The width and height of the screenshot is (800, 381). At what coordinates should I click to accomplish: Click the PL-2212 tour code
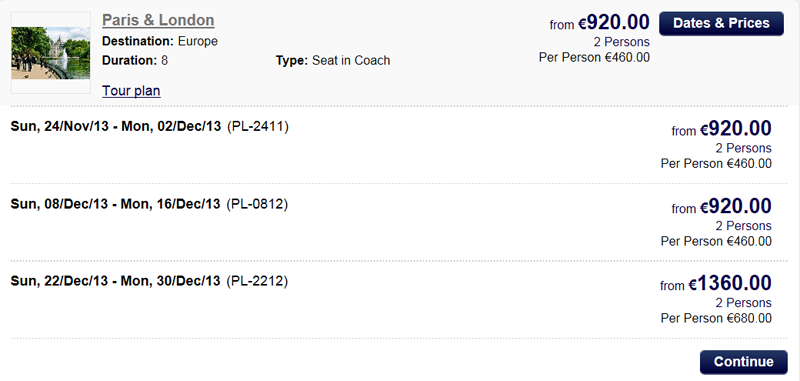click(258, 281)
